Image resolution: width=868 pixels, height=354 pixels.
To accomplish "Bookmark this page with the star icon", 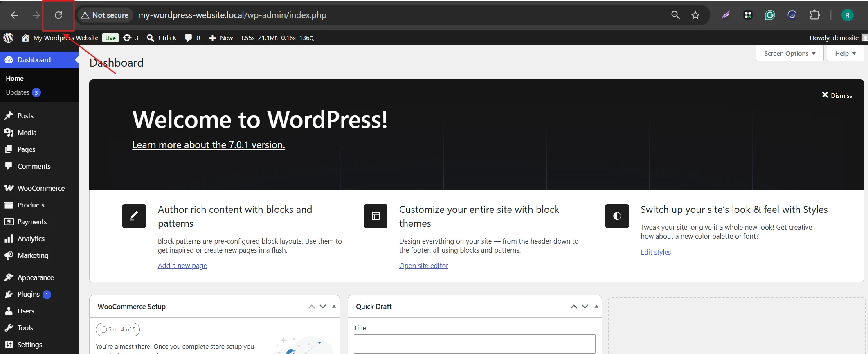I will (695, 15).
